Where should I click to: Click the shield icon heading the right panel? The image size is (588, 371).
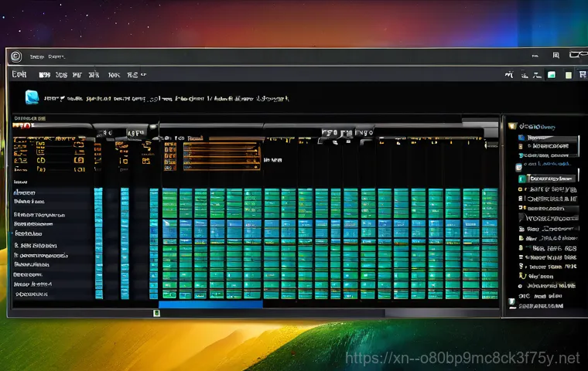pos(512,124)
